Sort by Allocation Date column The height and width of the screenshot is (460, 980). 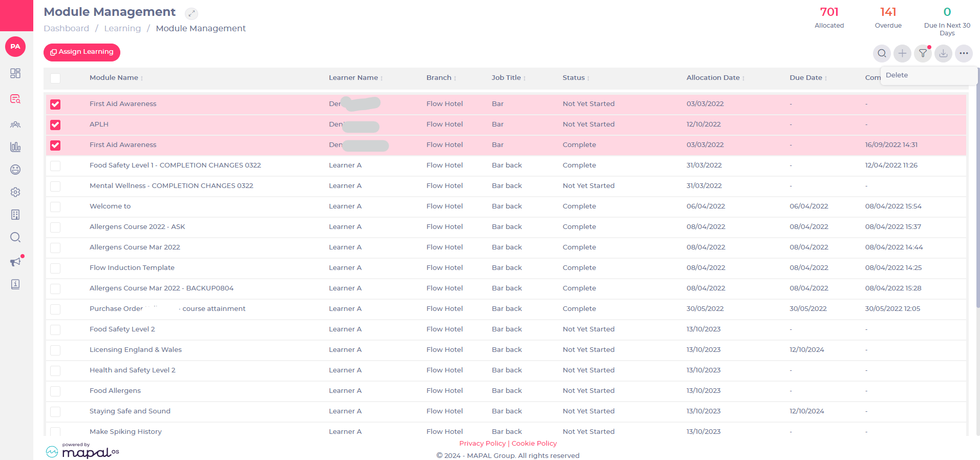click(715, 78)
